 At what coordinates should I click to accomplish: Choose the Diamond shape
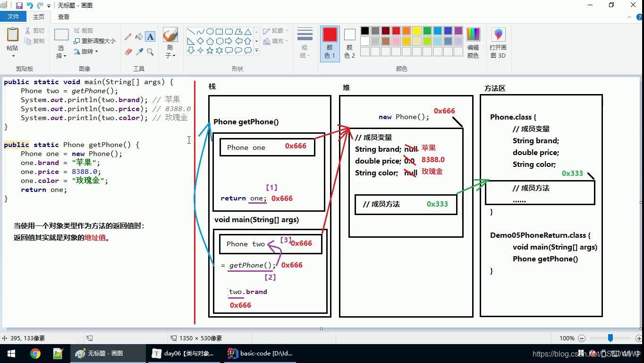[x=200, y=41]
